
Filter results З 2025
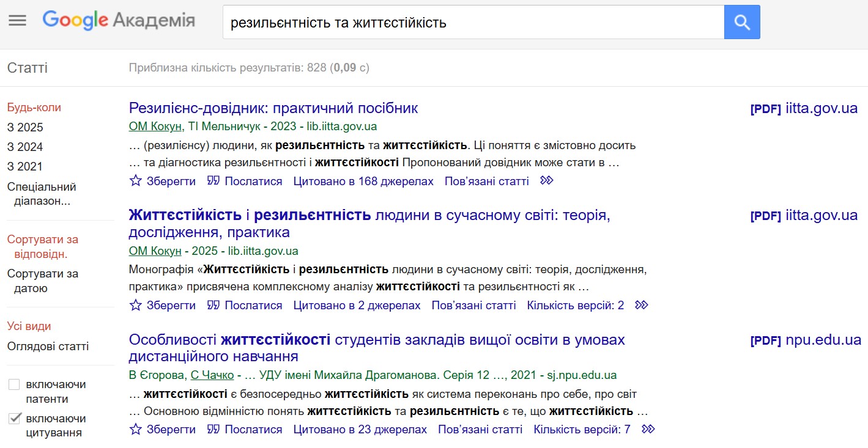point(25,127)
